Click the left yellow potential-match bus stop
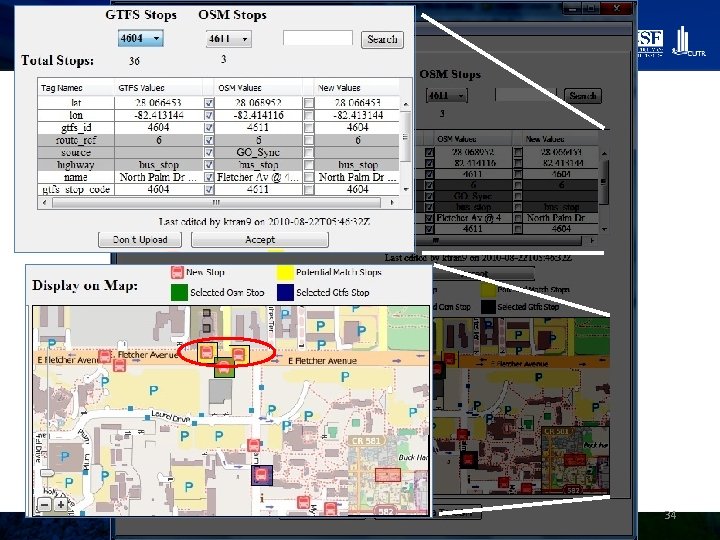Viewport: 720px width, 540px height. 207,352
